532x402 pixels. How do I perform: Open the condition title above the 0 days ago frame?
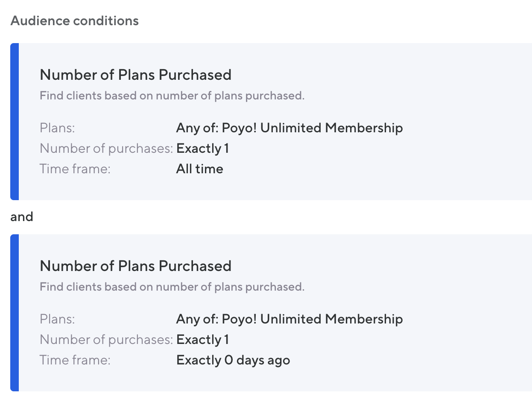coord(135,266)
